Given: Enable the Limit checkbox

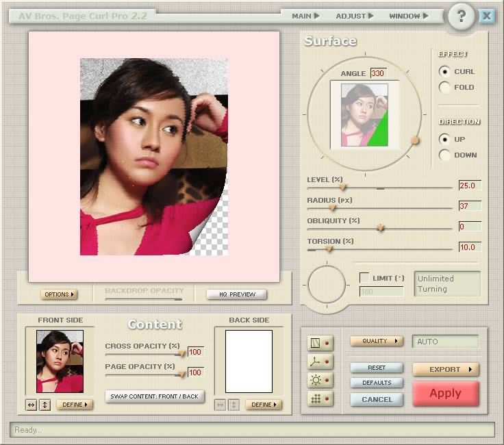Looking at the screenshot, I should 364,278.
